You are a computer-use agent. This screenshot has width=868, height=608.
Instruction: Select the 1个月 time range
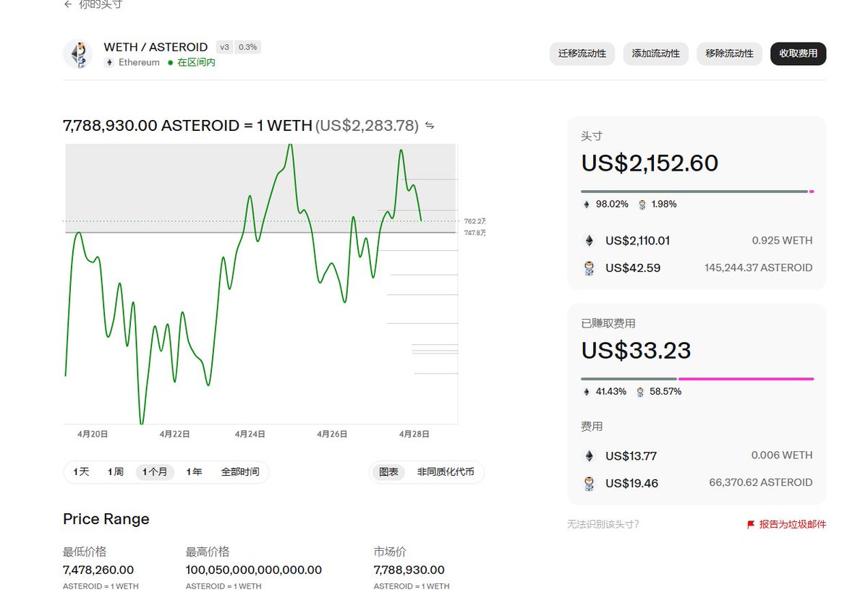tap(155, 472)
